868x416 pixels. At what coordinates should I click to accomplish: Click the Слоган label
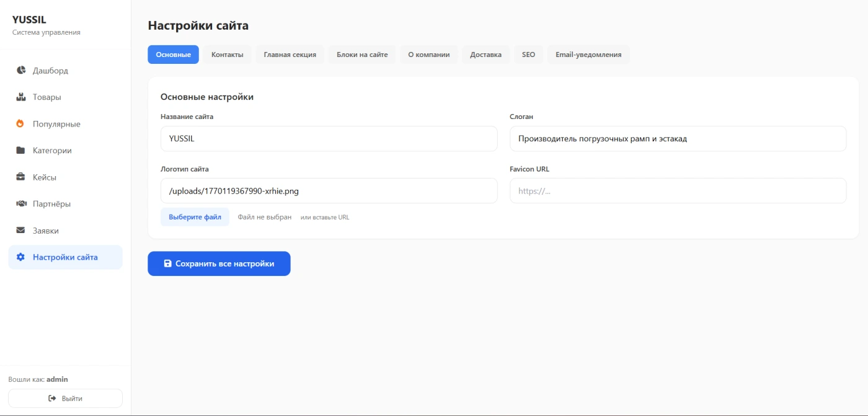(521, 117)
